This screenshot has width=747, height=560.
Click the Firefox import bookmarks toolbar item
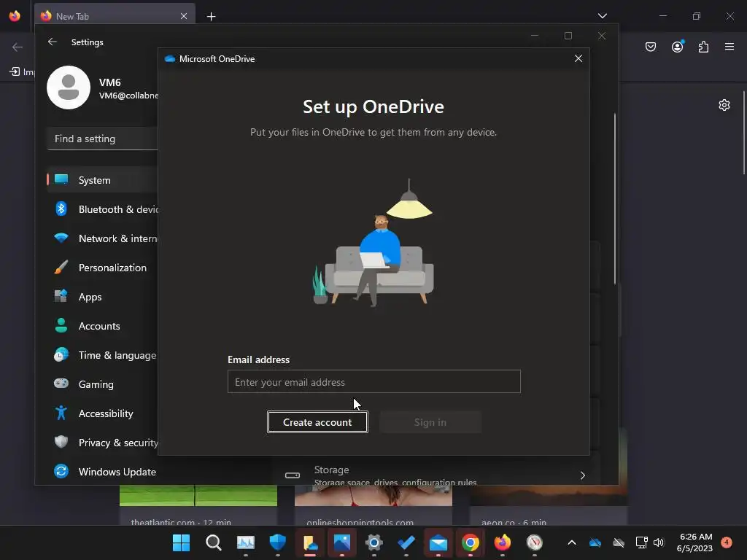(x=22, y=72)
